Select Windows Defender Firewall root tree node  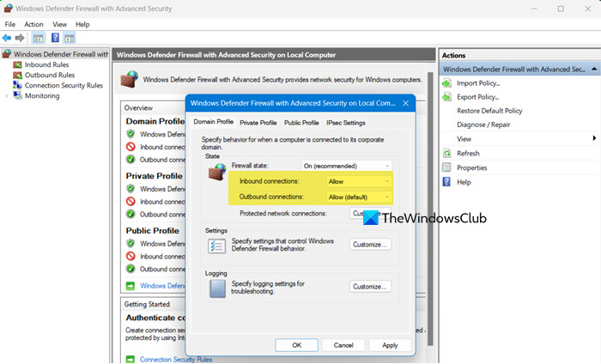point(56,54)
